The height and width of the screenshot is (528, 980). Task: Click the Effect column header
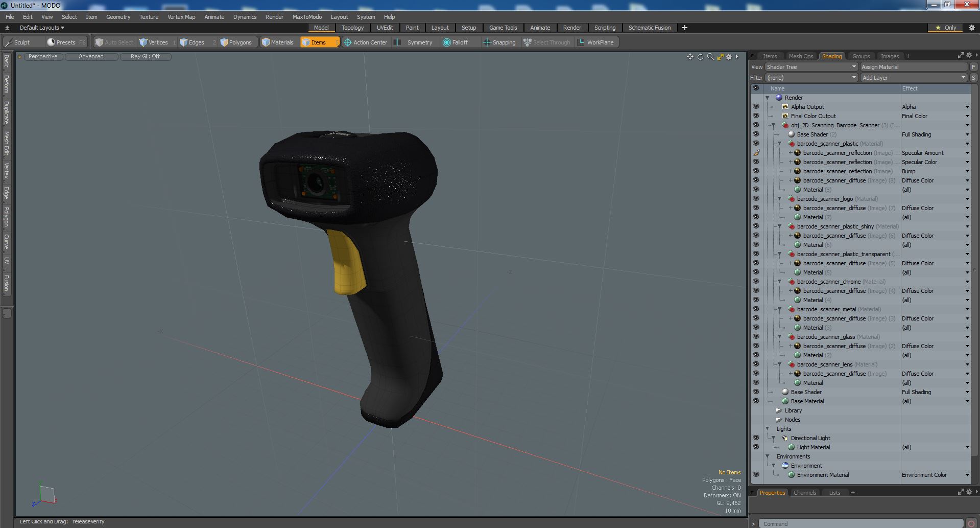[x=935, y=88]
